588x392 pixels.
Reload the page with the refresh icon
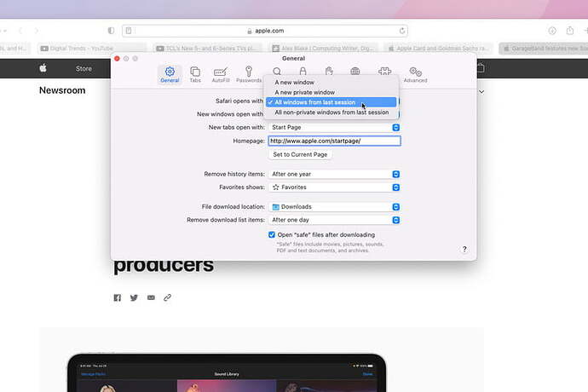[x=402, y=31]
